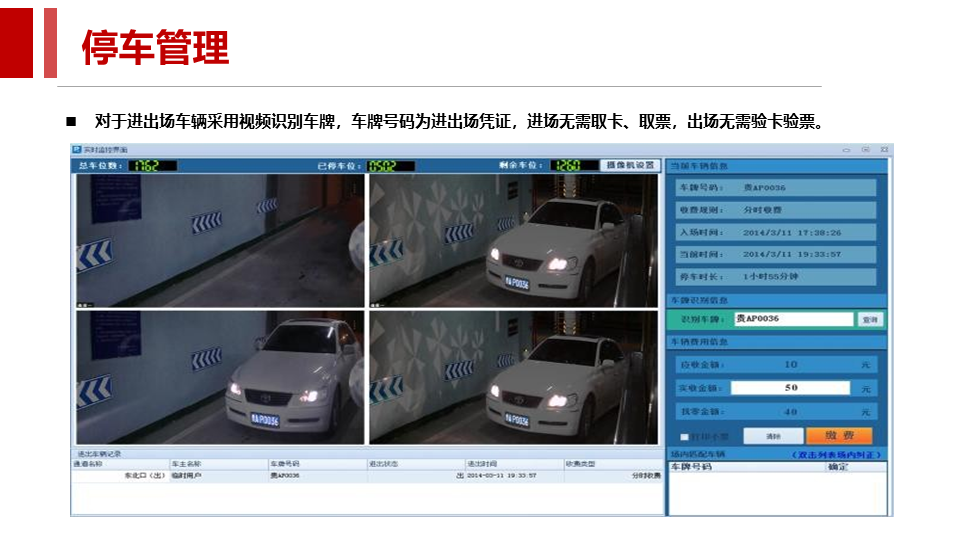Close the parking monitoring window
This screenshot has height=540, width=960.
point(882,149)
